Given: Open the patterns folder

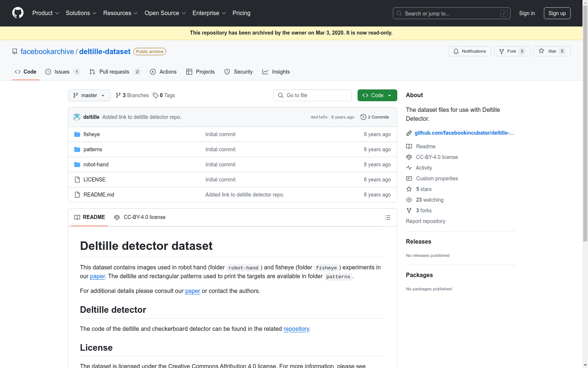Looking at the screenshot, I should pos(93,149).
